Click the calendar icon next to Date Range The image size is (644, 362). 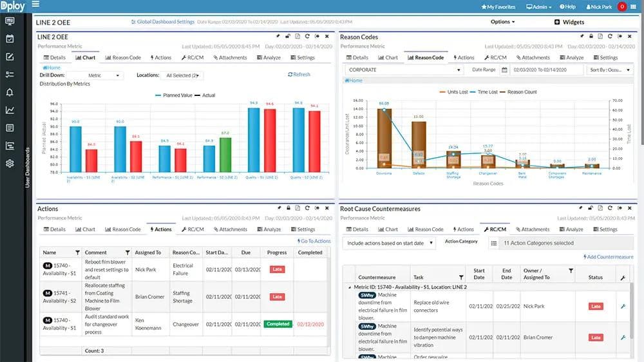pos(505,70)
